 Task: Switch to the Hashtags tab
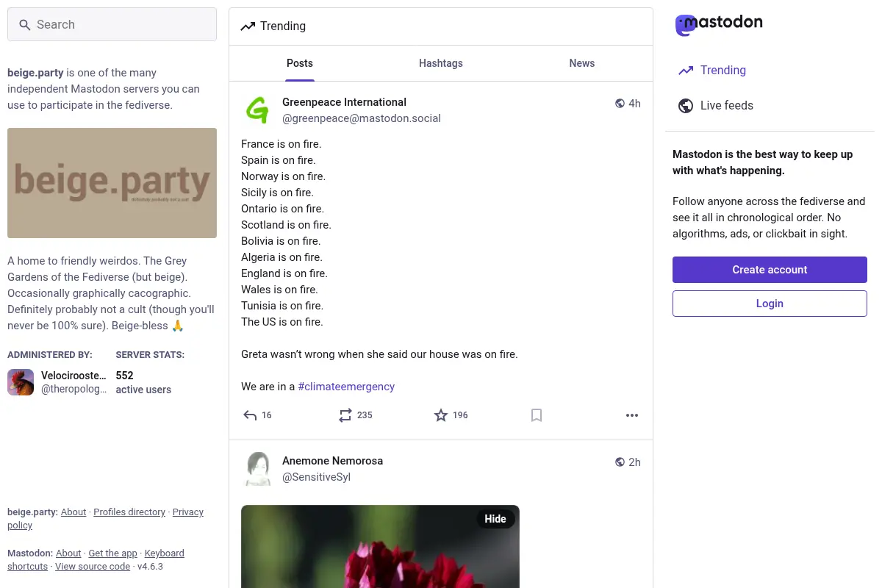[x=441, y=63]
